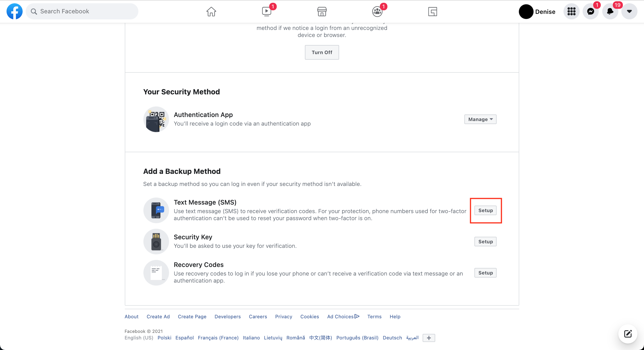Click Setup for Text Message SMS backup

[486, 210]
